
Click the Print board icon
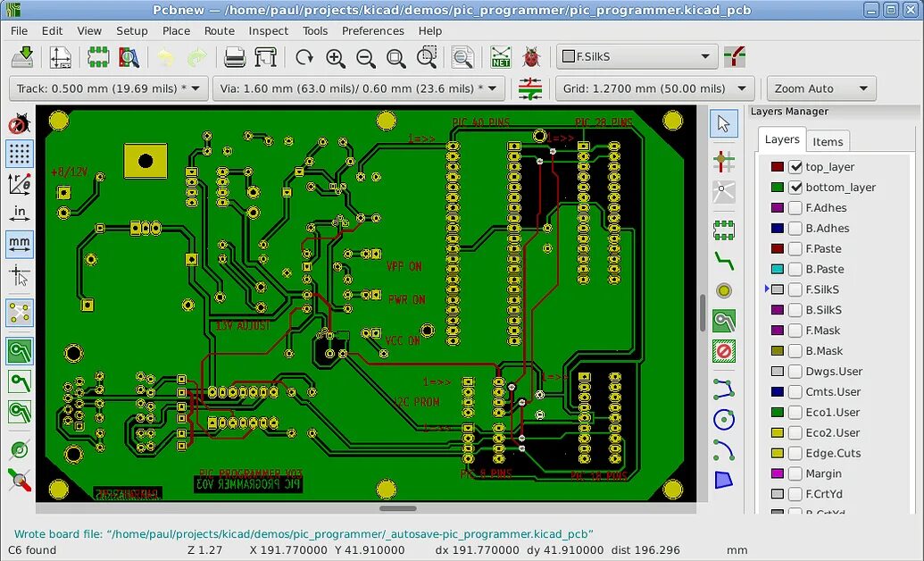click(235, 57)
